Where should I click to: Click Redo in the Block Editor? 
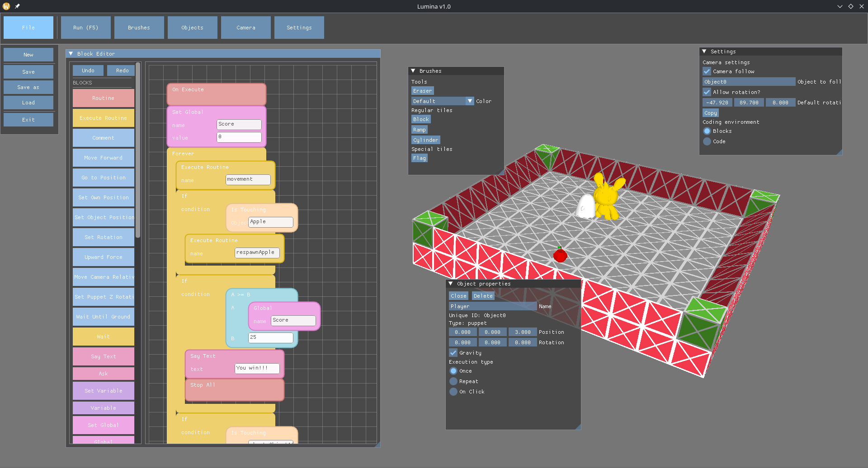[x=122, y=70]
